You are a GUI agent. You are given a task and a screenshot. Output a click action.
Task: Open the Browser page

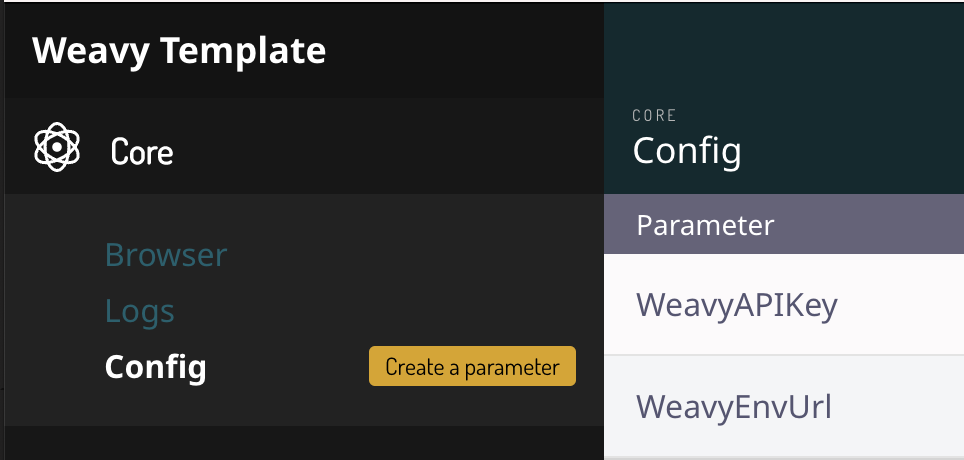point(166,255)
